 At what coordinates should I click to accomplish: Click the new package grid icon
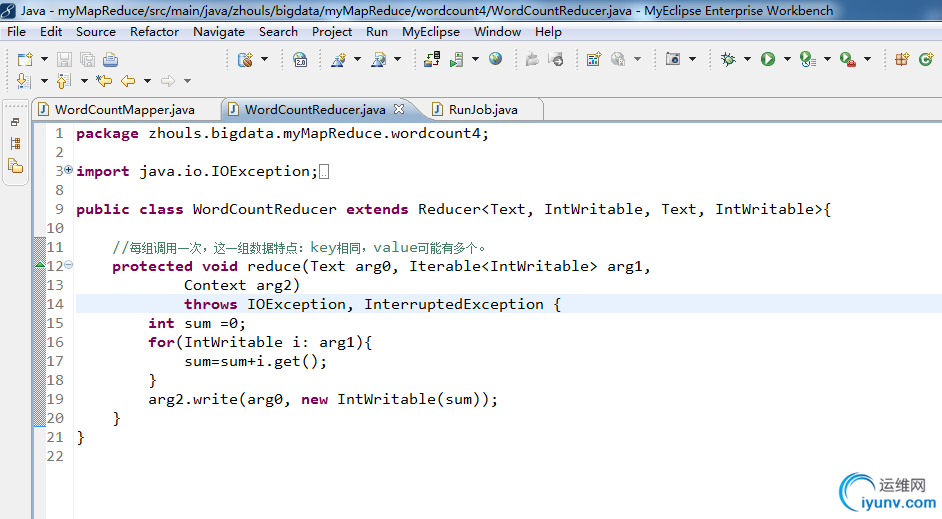point(902,59)
